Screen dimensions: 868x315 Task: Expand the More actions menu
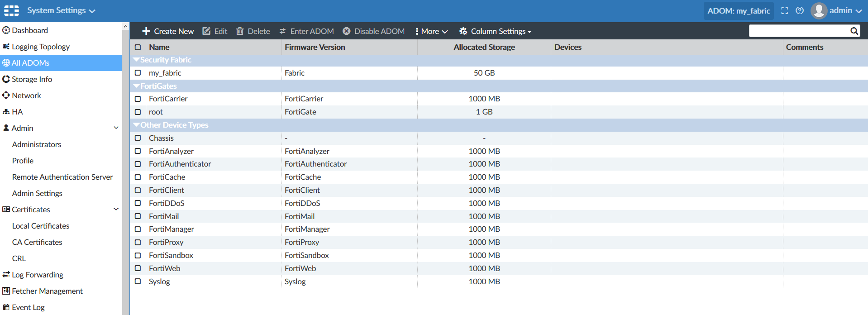click(431, 31)
